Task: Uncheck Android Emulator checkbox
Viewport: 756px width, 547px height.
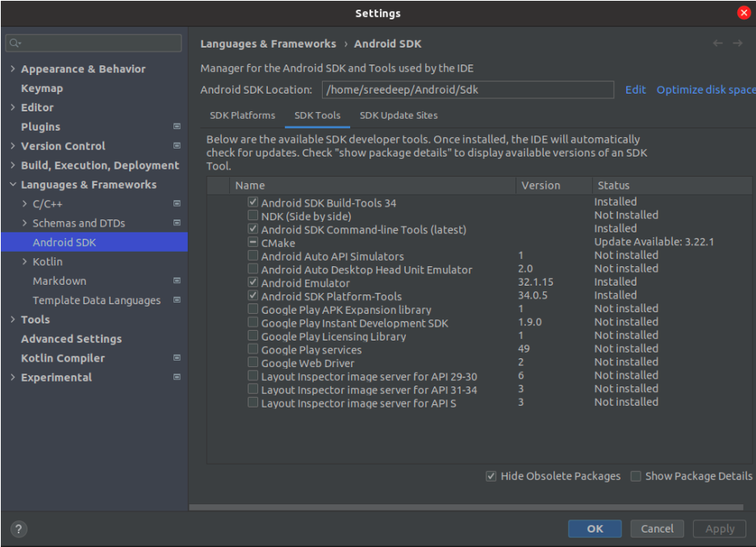Action: 253,282
